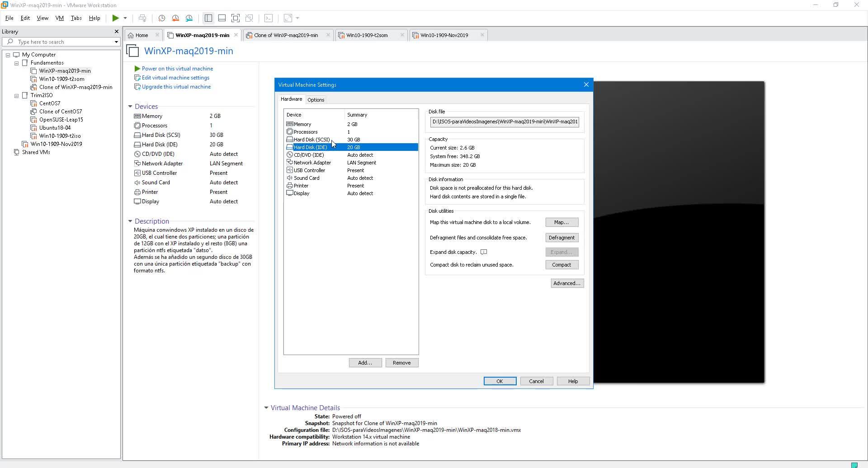Select CD/DVD (IDE) in the settings device list
868x468 pixels.
click(309, 155)
